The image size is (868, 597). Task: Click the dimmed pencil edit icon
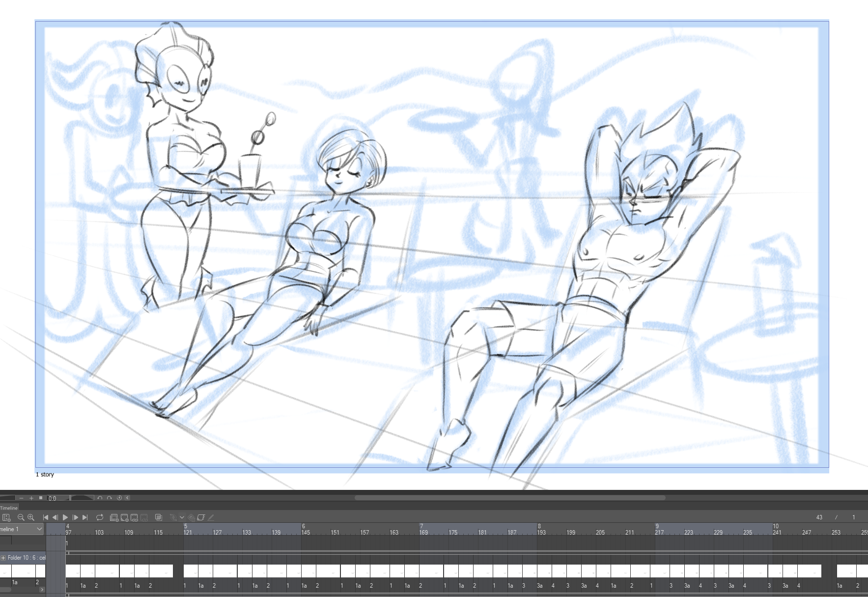(211, 517)
